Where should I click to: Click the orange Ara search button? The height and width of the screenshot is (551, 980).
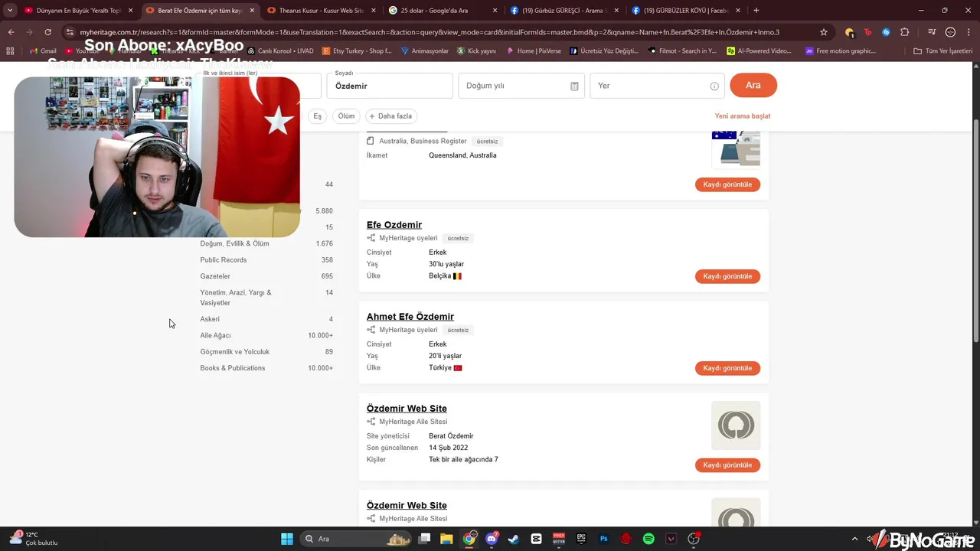coord(753,85)
